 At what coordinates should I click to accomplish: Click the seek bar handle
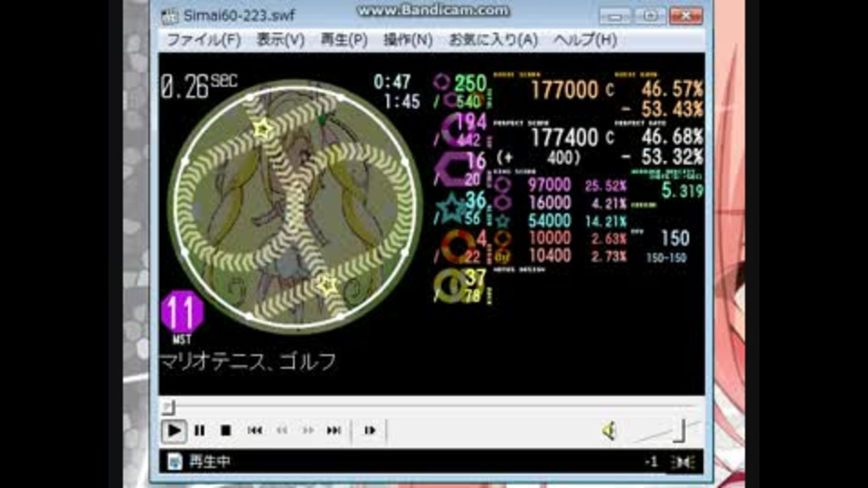pyautogui.click(x=168, y=408)
